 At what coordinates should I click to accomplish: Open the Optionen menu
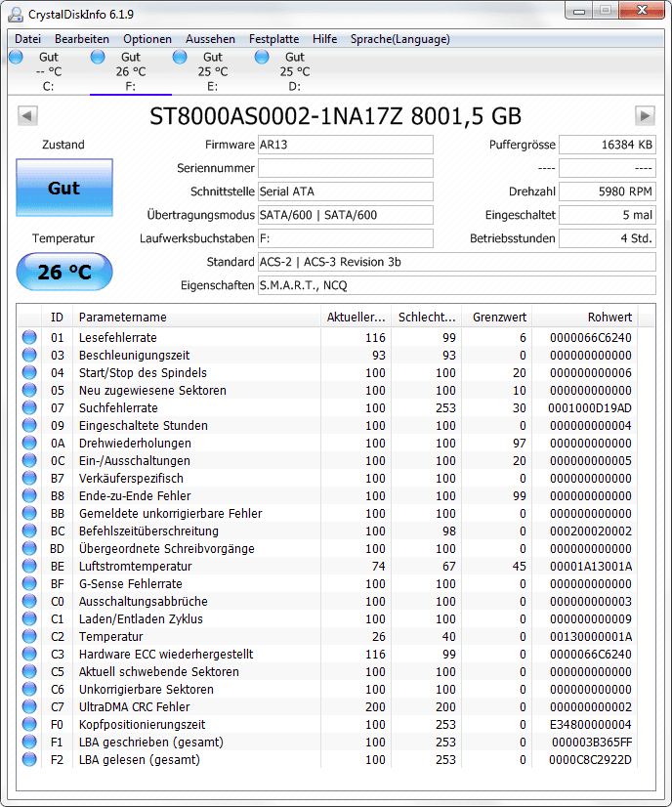[147, 39]
